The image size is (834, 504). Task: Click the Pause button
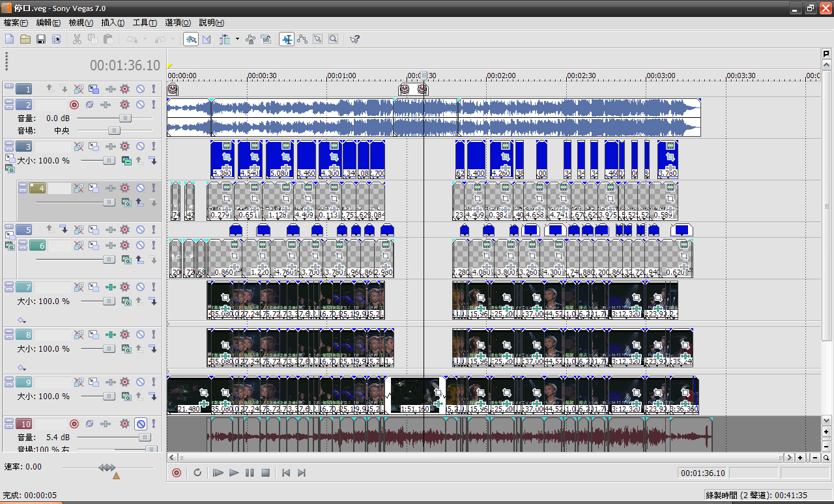[x=250, y=473]
